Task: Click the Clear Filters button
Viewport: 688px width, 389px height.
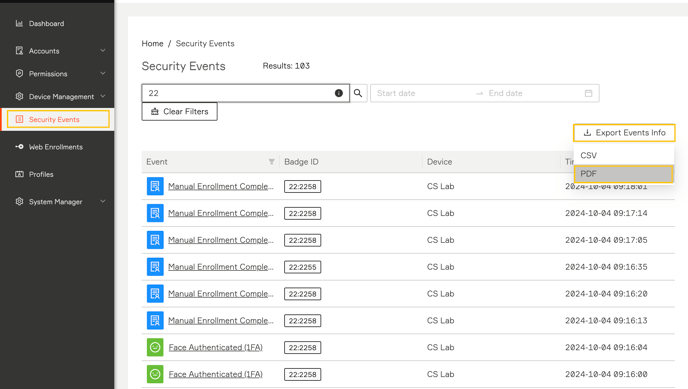Action: click(179, 111)
